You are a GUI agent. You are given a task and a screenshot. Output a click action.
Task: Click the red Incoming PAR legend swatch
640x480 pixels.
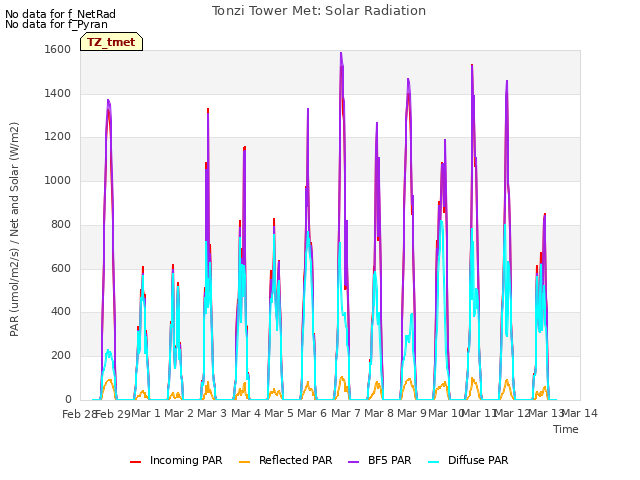point(136,462)
